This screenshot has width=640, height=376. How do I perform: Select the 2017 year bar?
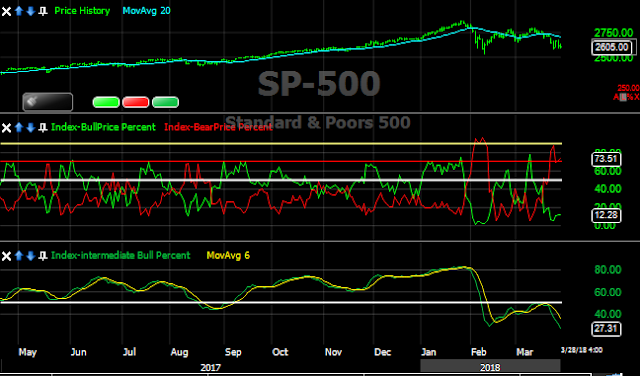[211, 367]
